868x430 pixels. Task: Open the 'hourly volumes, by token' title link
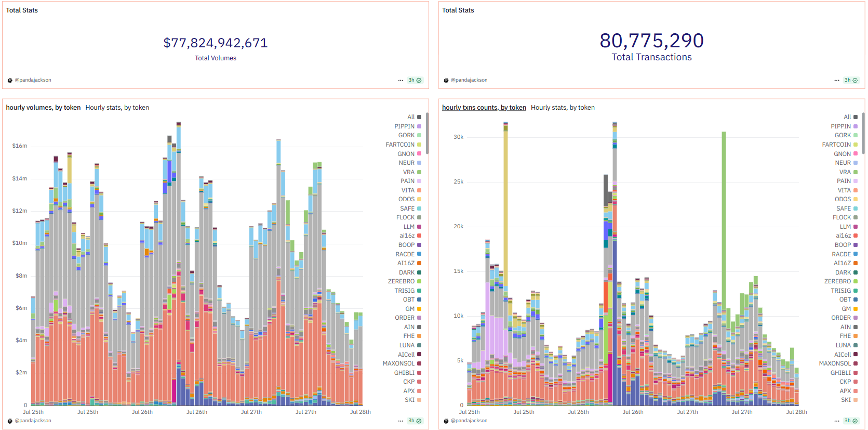point(43,108)
